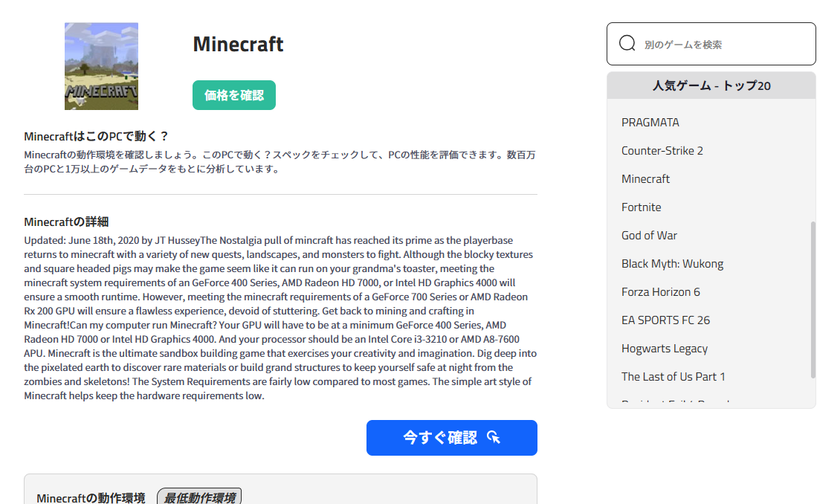Click the Minecraftの詳細 heading
840x504 pixels.
pos(66,222)
